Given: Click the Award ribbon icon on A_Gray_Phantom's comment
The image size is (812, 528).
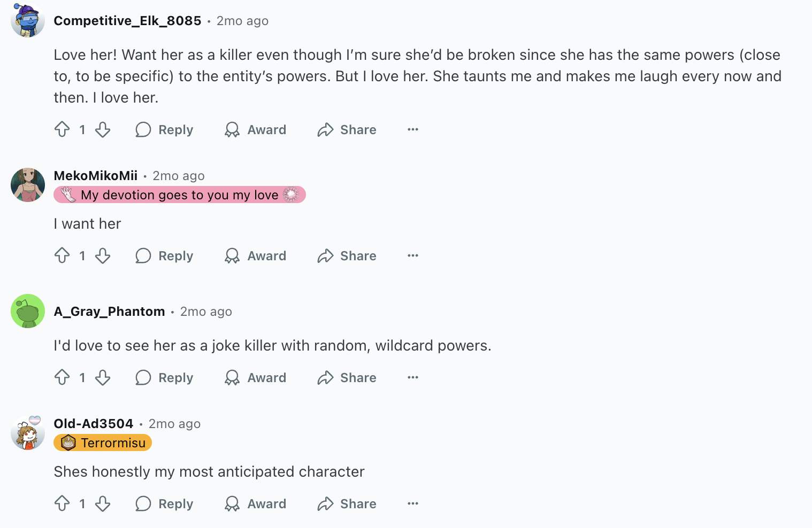Looking at the screenshot, I should coord(232,377).
